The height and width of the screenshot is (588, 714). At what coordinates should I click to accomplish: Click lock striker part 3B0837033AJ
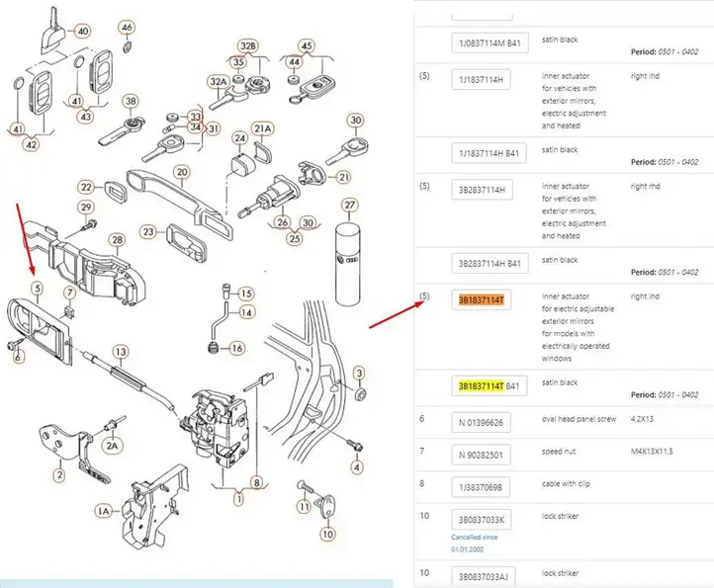click(x=483, y=576)
